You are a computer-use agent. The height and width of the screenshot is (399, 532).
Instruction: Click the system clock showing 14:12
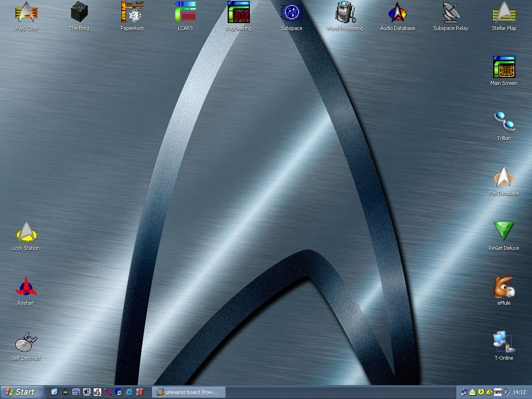520,392
